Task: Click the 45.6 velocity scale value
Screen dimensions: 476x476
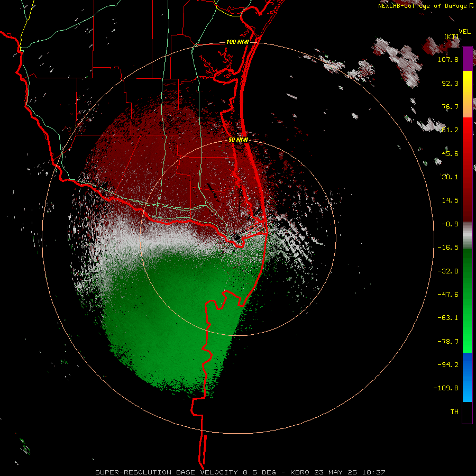Action: tap(450, 153)
